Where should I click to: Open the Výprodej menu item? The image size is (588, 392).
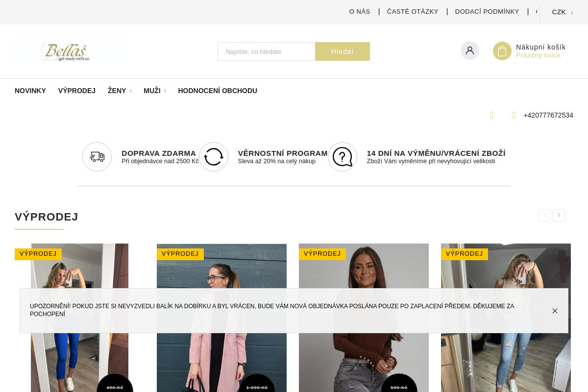(x=77, y=91)
